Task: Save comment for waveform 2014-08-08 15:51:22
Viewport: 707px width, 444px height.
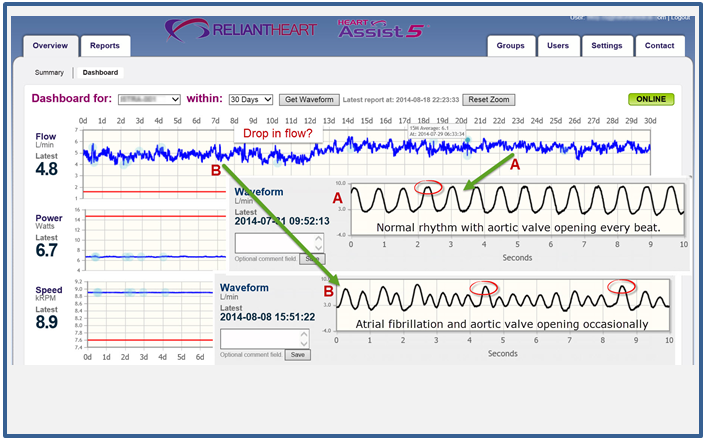Action: (298, 355)
